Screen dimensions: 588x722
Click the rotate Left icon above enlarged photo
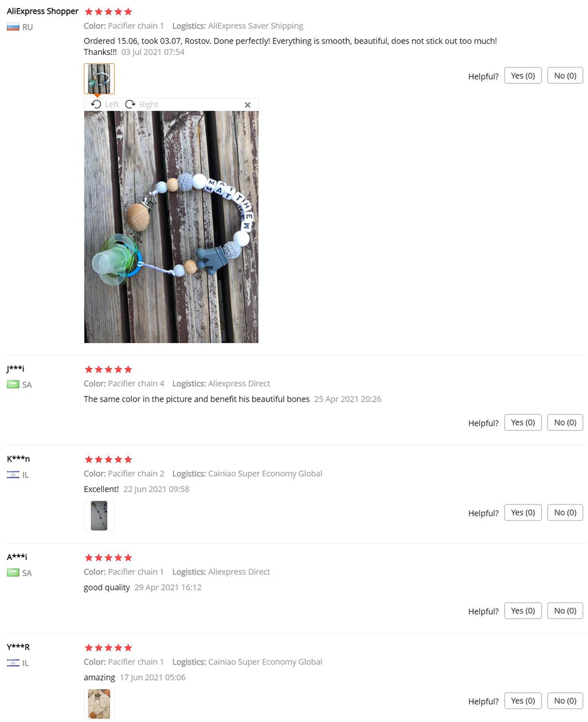point(96,104)
